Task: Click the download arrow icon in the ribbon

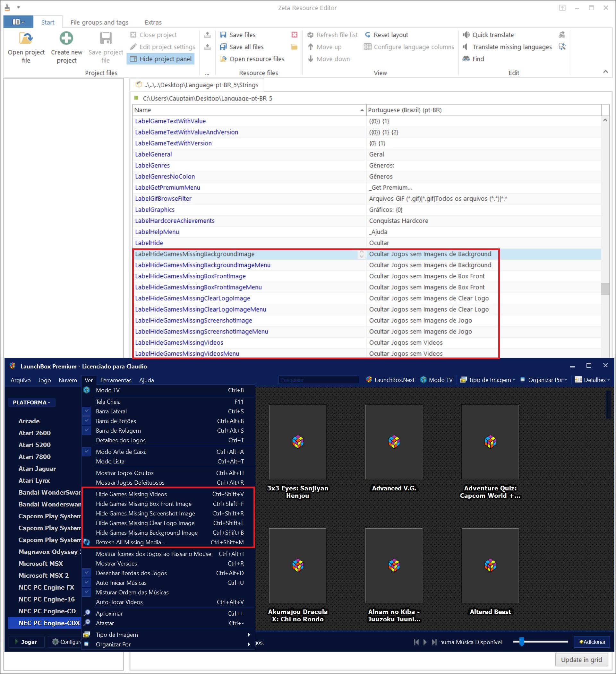Action: click(208, 47)
